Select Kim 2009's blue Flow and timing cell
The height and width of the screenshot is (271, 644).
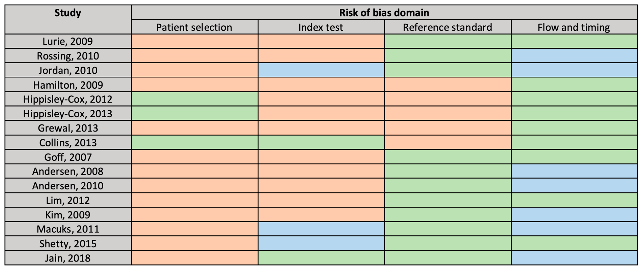(x=574, y=214)
